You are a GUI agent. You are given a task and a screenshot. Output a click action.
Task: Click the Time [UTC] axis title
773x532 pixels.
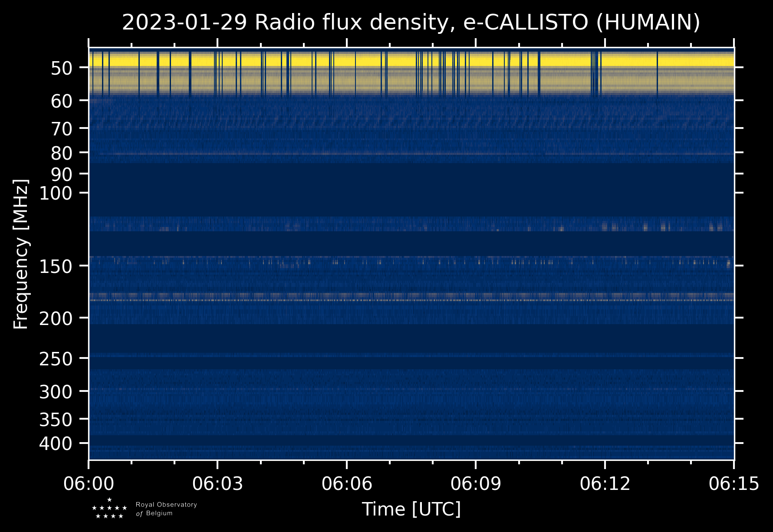point(411,509)
